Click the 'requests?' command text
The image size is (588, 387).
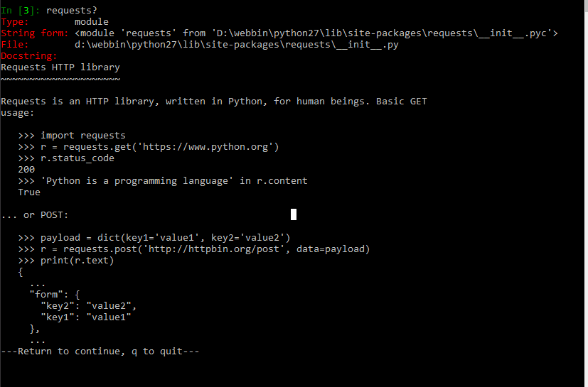72,11
